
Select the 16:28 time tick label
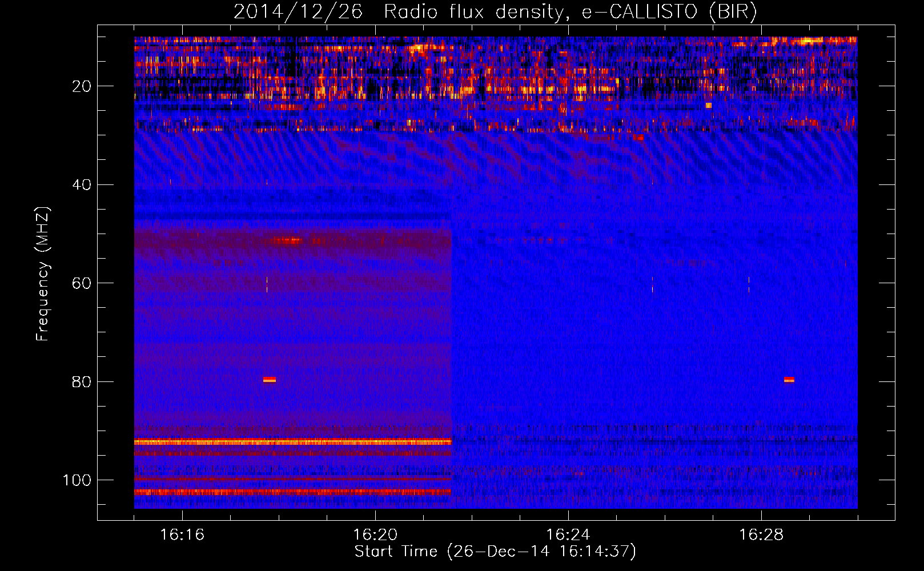(x=761, y=534)
